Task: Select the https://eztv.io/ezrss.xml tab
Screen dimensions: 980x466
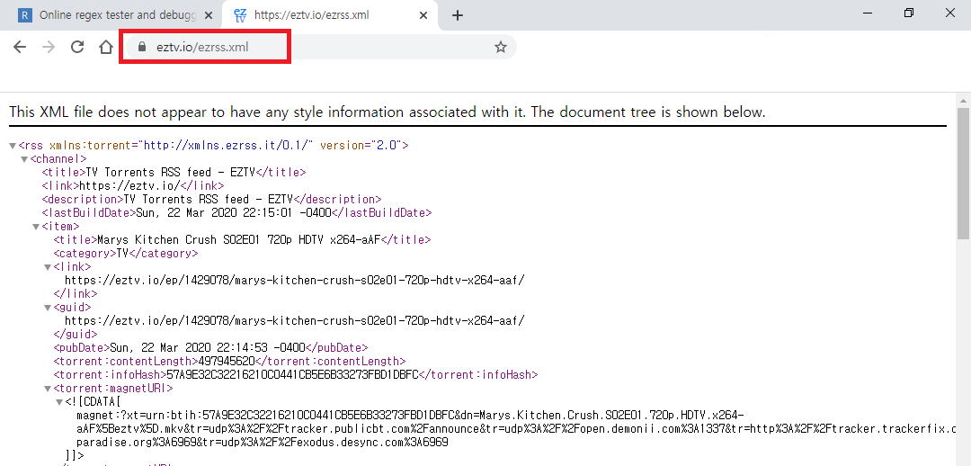Action: pos(330,15)
